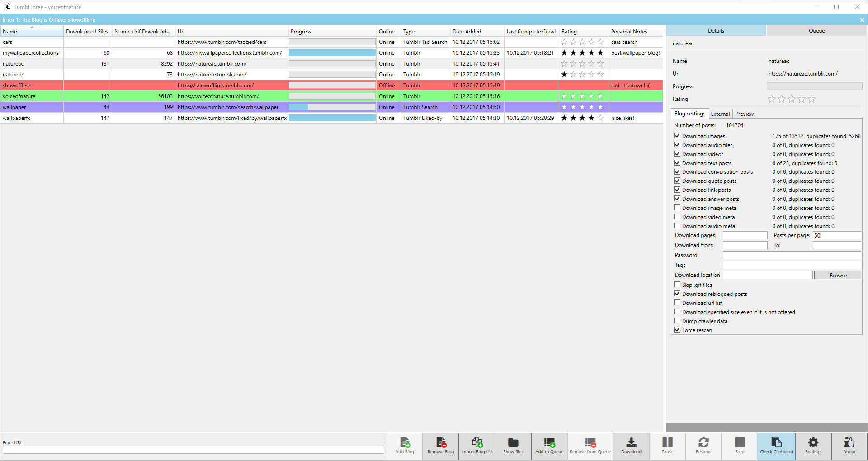
Task: Open the About dialog
Action: (x=849, y=447)
